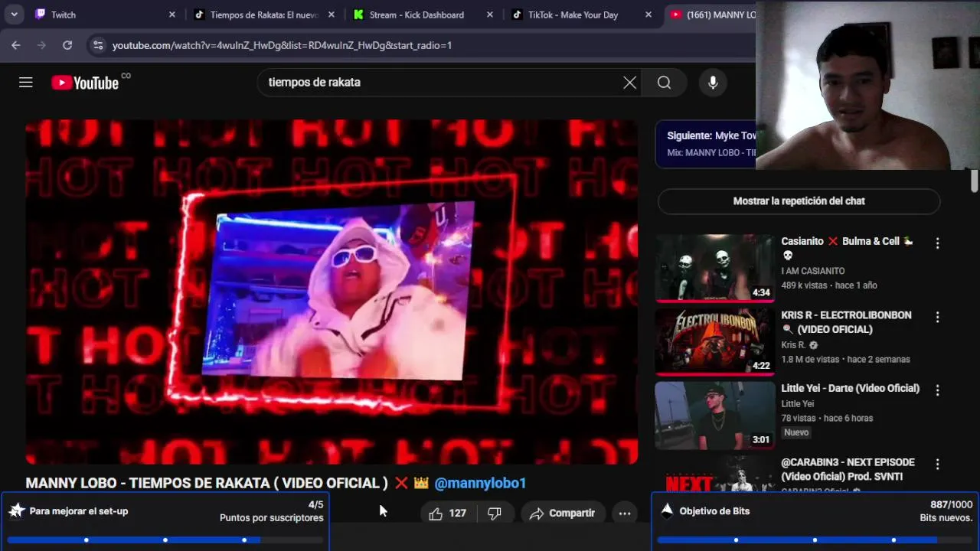Open options menu for CARABIN3 video
The height and width of the screenshot is (551, 980).
pos(937,465)
